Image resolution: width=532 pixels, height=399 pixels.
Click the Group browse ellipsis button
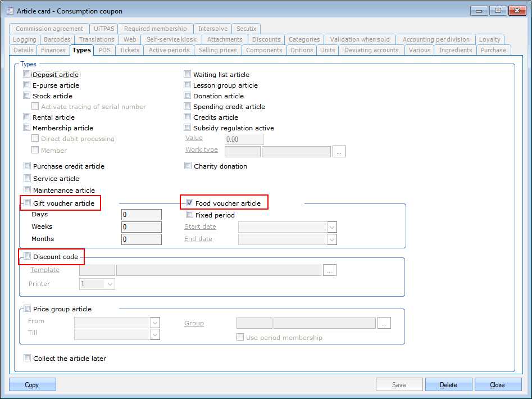(384, 323)
